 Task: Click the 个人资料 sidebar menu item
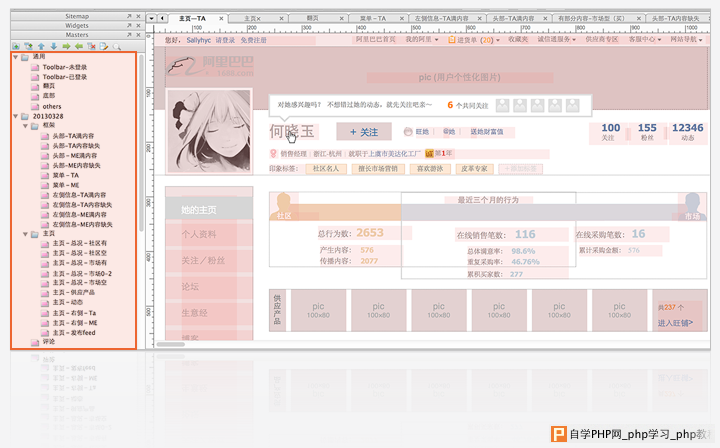click(x=209, y=234)
